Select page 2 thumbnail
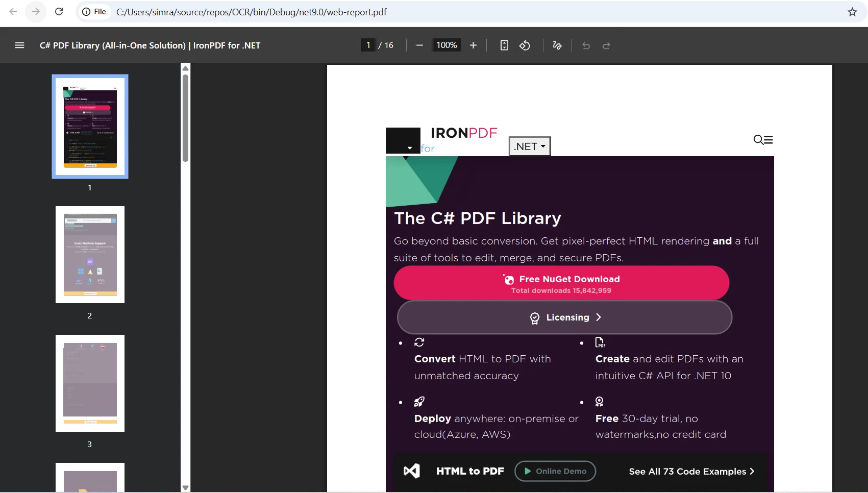The width and height of the screenshot is (868, 493). pos(90,255)
